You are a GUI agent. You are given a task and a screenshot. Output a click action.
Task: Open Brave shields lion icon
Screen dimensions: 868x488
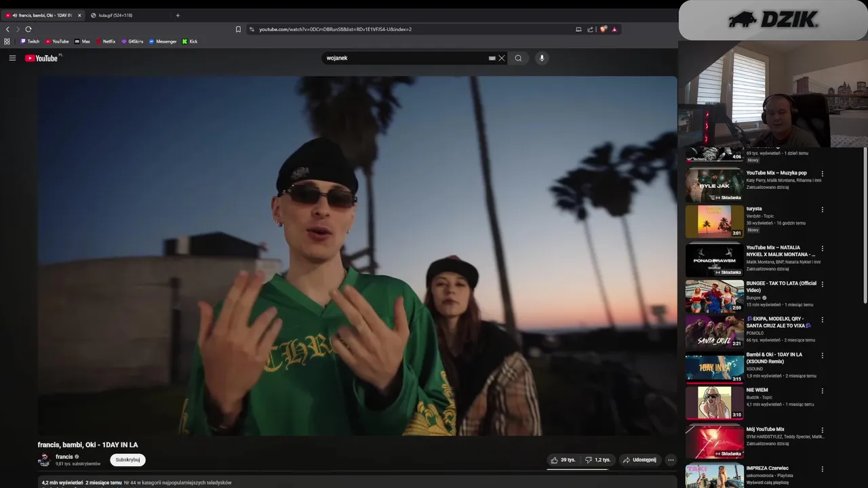[603, 29]
